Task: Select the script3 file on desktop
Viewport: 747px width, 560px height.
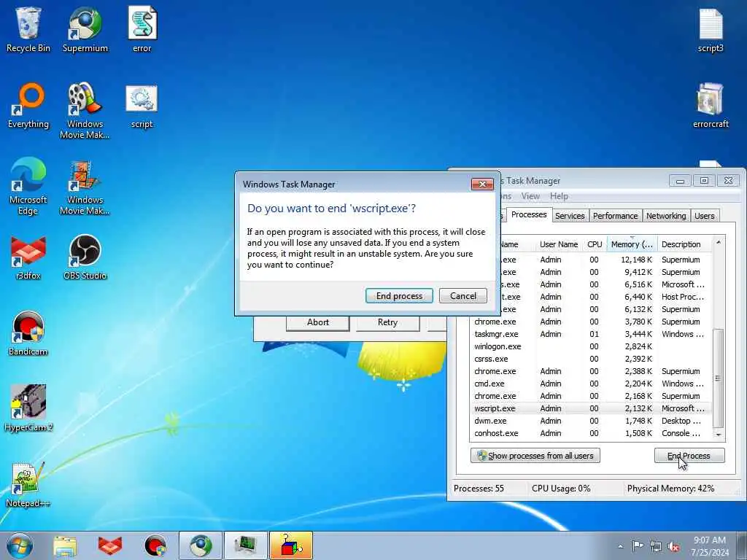Action: [711, 29]
